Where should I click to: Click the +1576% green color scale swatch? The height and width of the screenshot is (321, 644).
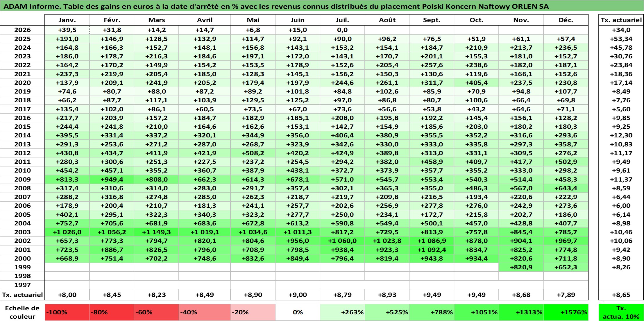point(566,312)
